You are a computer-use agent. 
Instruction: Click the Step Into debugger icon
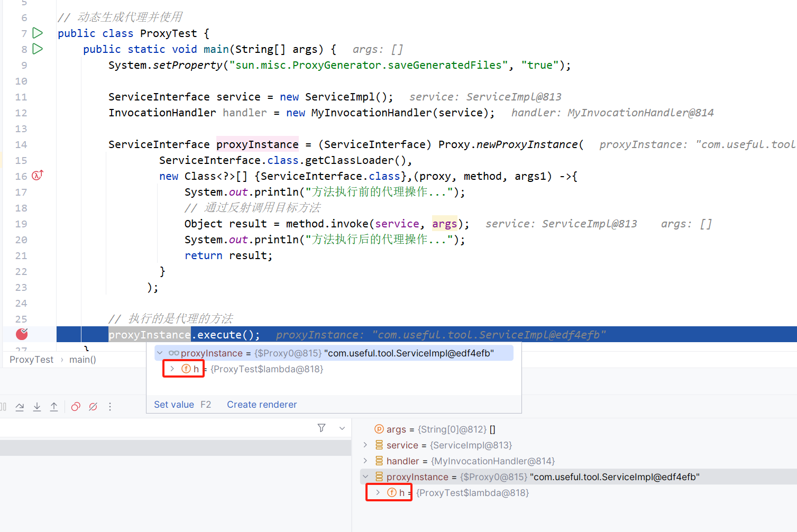coord(37,407)
